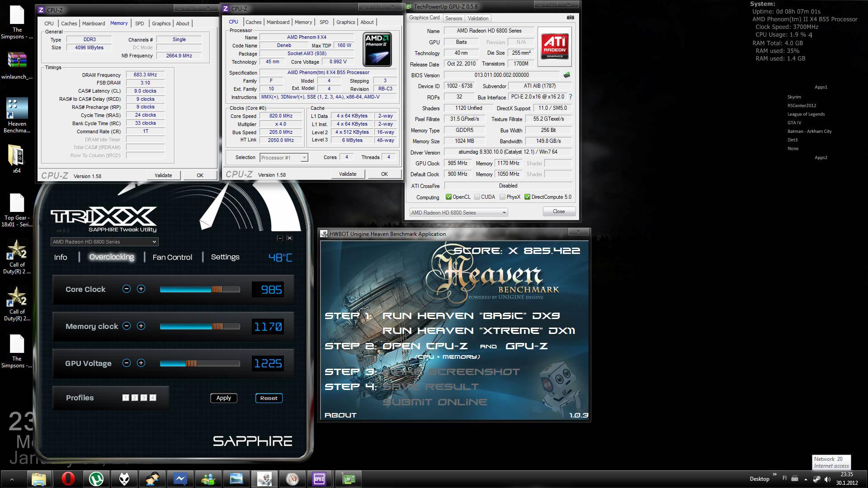The height and width of the screenshot is (488, 868).
Task: Open GPU selector dropdown in TRIXX
Action: pos(104,242)
